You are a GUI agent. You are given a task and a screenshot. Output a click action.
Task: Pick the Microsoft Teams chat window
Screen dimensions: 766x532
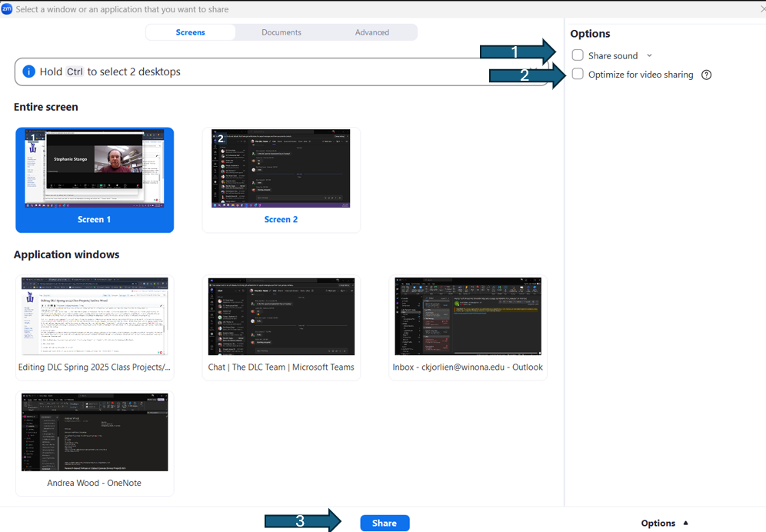point(281,317)
